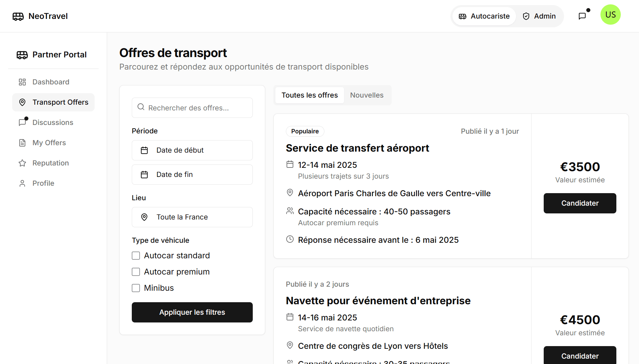Screen dimensions: 639x364
Task: Click location icon beside Aéroport Paris Charles de Gaulle
Action: [x=290, y=193]
